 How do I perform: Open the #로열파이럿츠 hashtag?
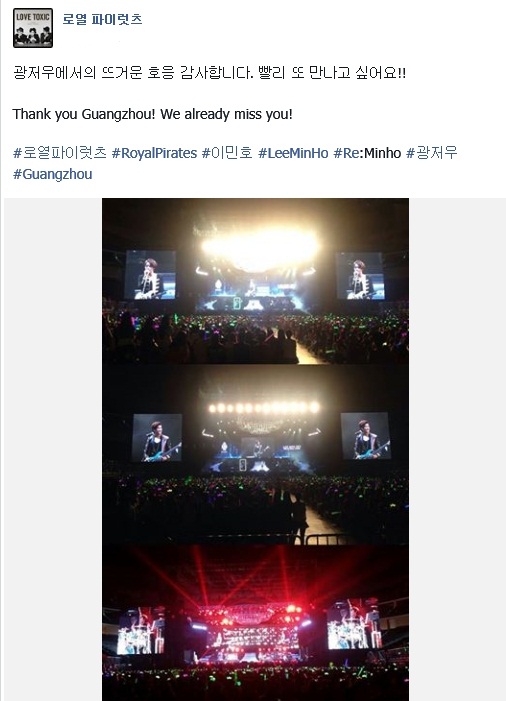click(x=59, y=153)
